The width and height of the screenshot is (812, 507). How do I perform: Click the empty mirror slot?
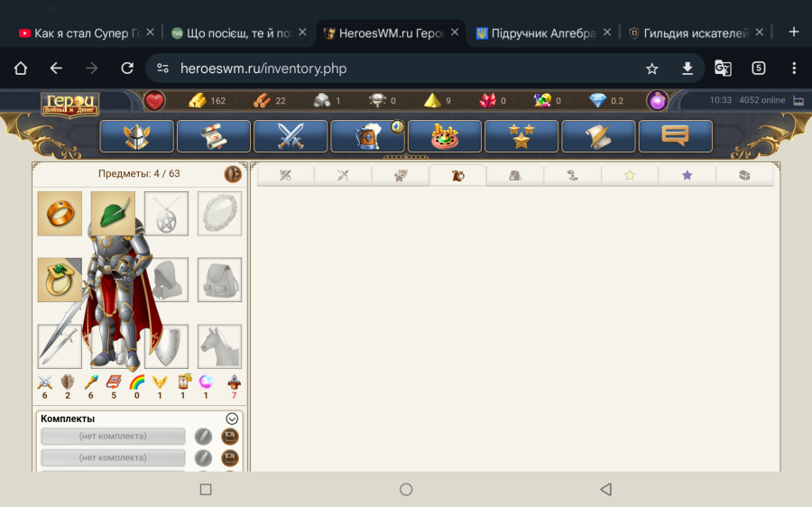coord(219,214)
